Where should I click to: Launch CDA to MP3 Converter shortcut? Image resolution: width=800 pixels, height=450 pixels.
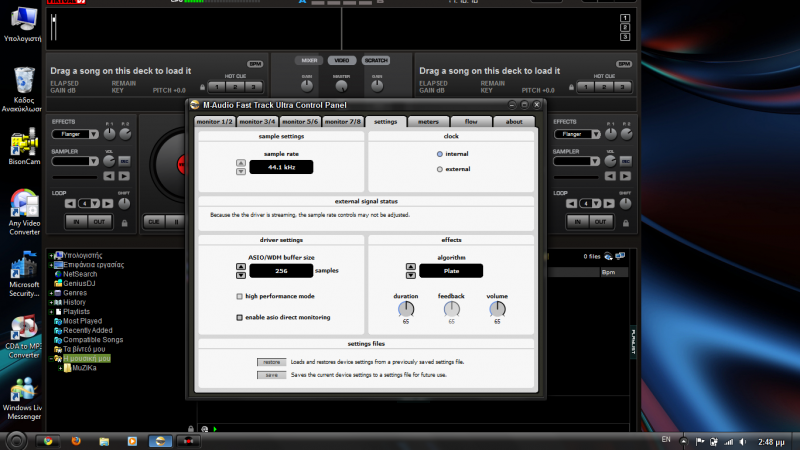pyautogui.click(x=24, y=337)
